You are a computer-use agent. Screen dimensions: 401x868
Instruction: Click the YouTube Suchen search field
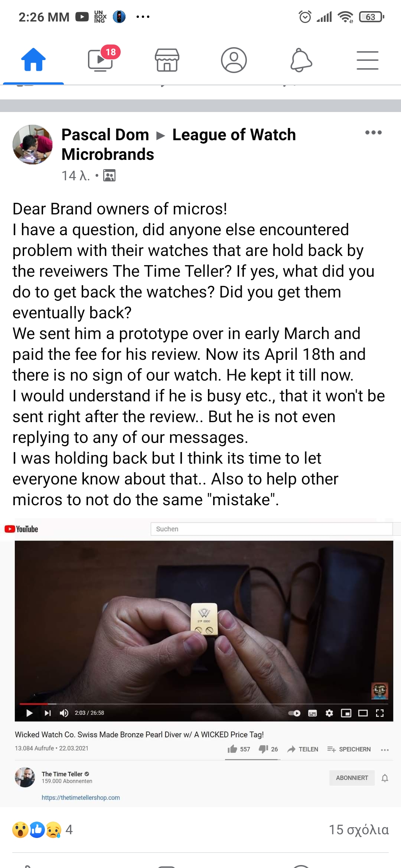pos(271,529)
